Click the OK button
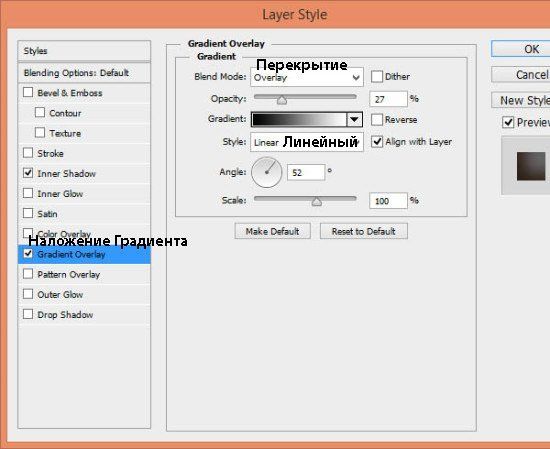The image size is (550, 449). click(521, 49)
